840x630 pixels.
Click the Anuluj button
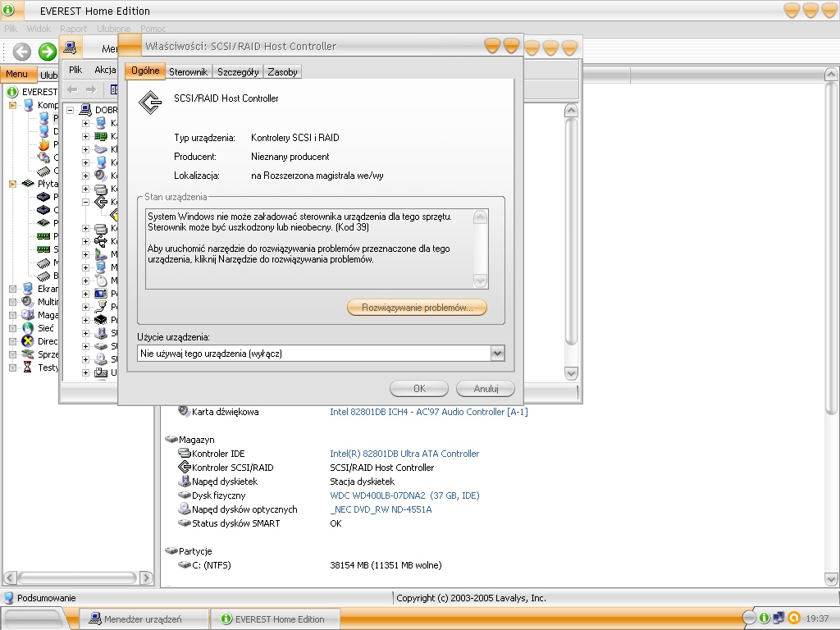(x=486, y=388)
